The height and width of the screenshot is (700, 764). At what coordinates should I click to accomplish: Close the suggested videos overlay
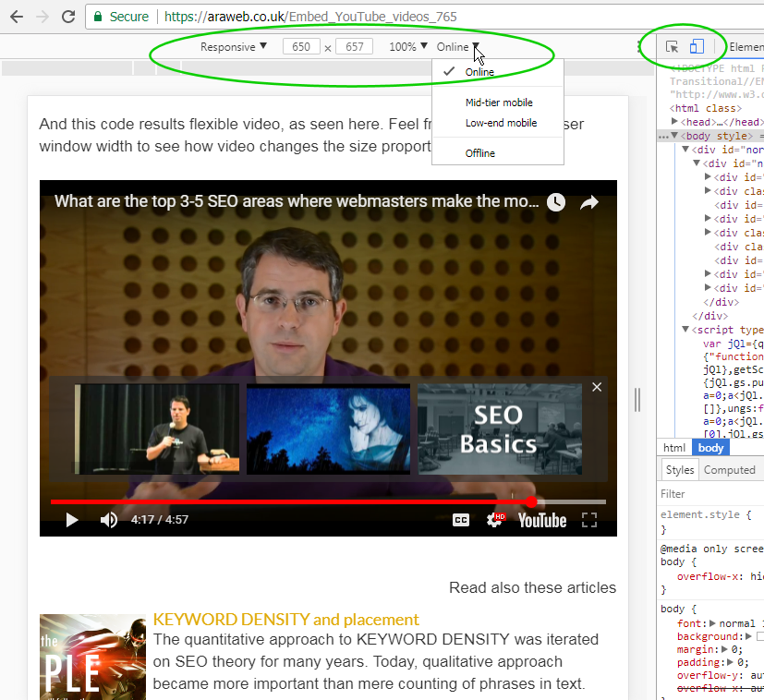click(x=597, y=387)
